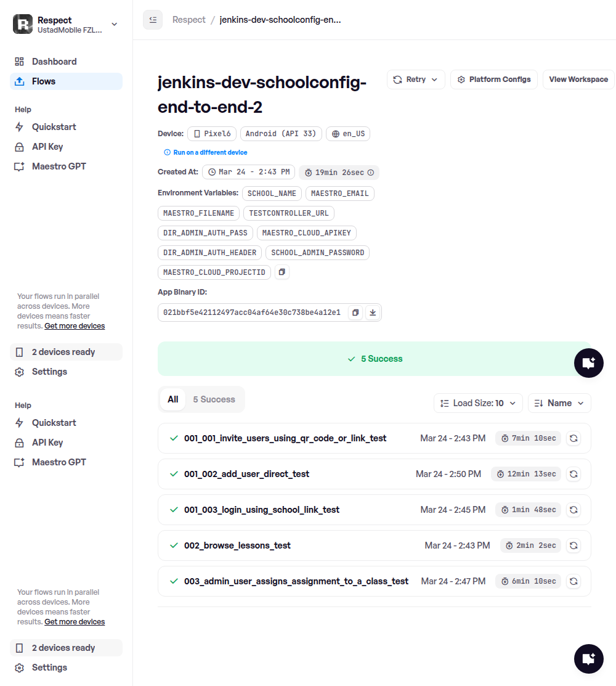Rerun the 001_001_invite_users flow with its refresh icon
Viewport: 616px width, 686px height.
click(573, 438)
